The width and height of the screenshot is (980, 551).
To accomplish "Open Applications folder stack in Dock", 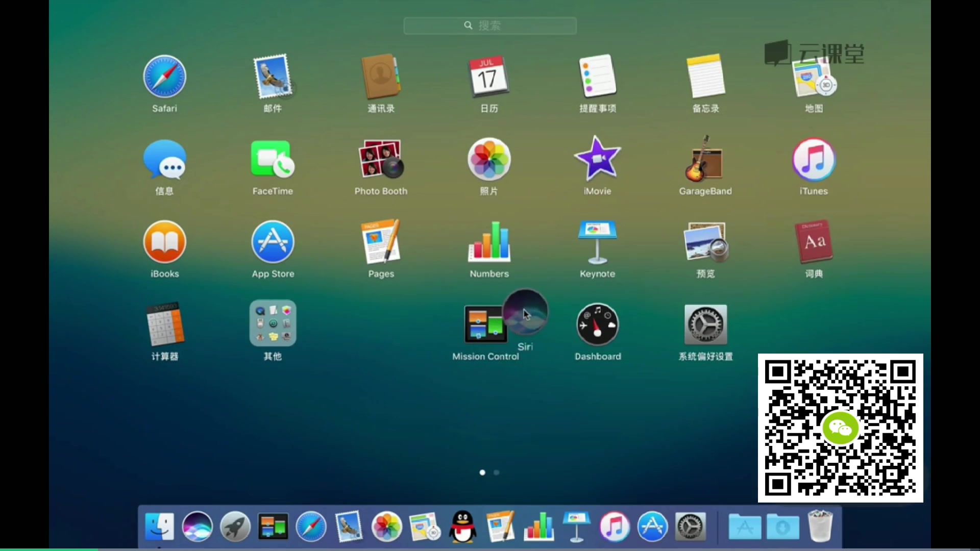I will click(745, 527).
